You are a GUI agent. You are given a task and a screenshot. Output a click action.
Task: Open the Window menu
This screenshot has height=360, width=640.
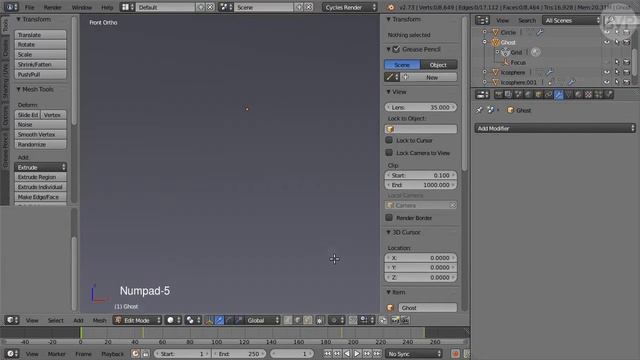[x=82, y=7]
